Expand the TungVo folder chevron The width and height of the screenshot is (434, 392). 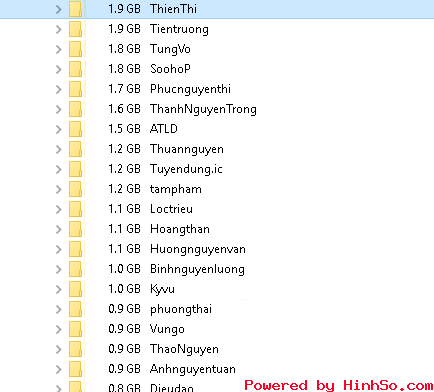(59, 49)
